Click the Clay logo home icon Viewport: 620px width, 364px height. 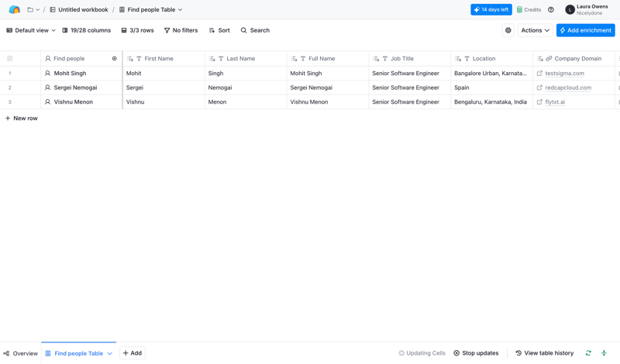point(14,10)
